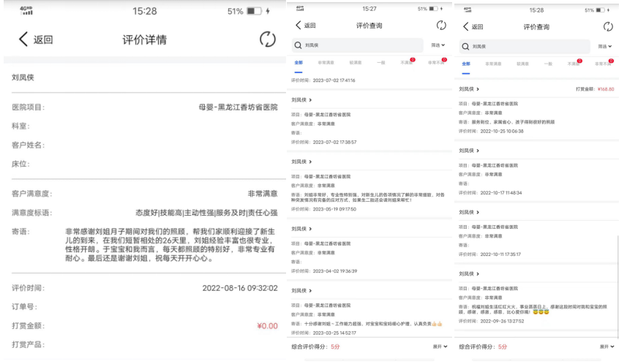The width and height of the screenshot is (627, 364).
Task: Open 筛选 filter dropdown in middle screen
Action: click(438, 45)
